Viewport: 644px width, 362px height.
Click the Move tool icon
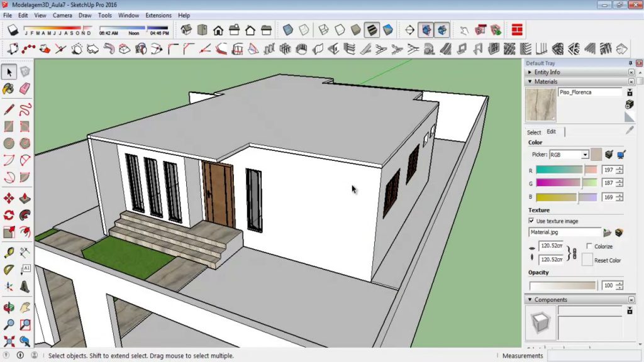(x=9, y=199)
